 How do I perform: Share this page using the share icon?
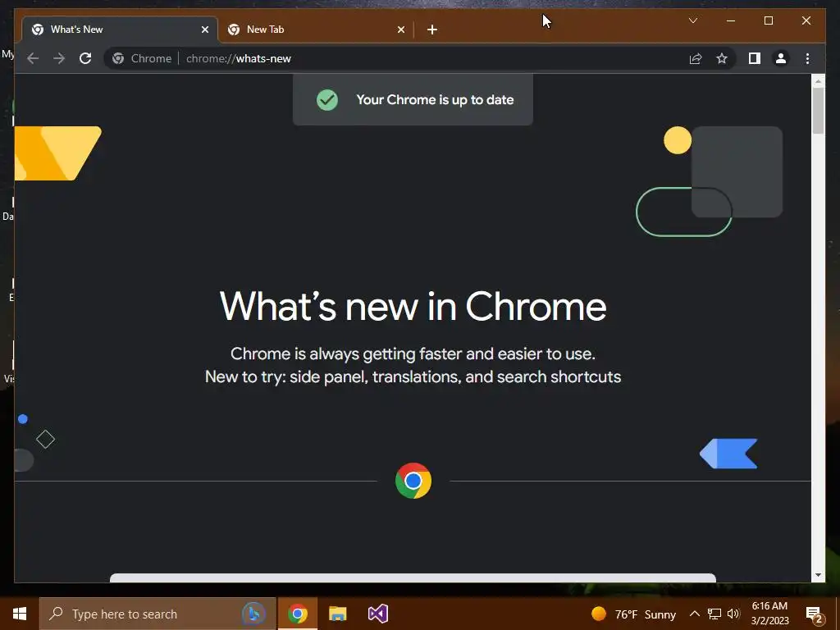696,58
